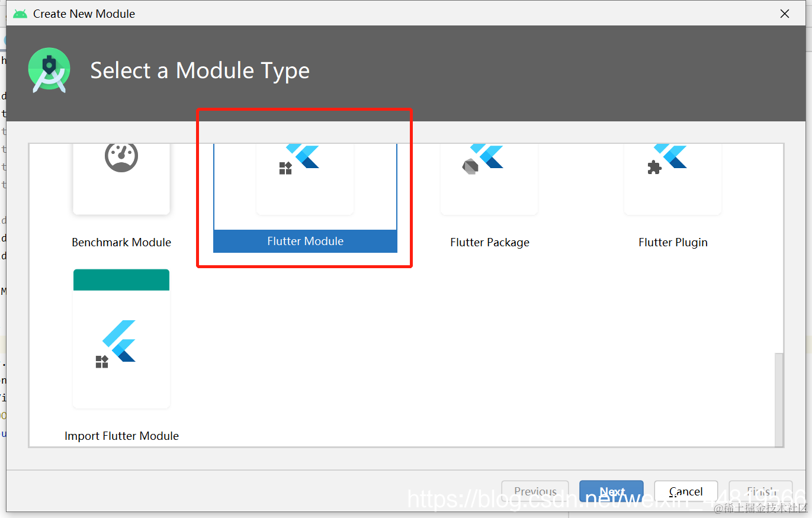Go to the Previous step
812x518 pixels.
tap(535, 491)
